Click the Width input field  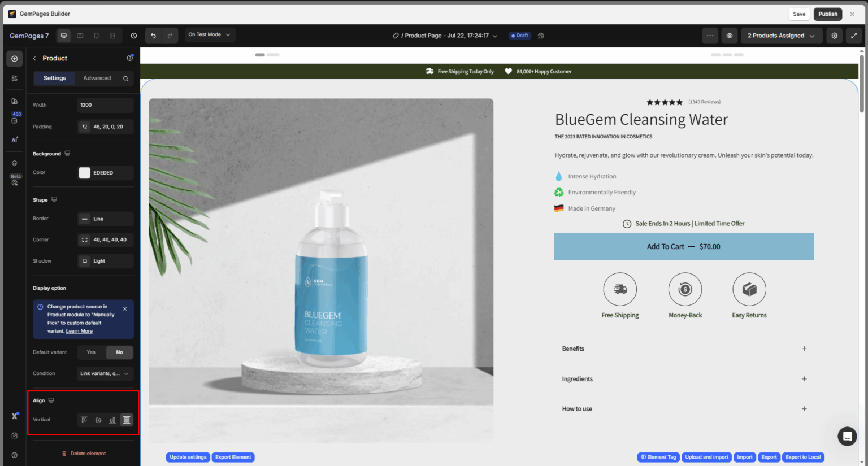point(105,105)
